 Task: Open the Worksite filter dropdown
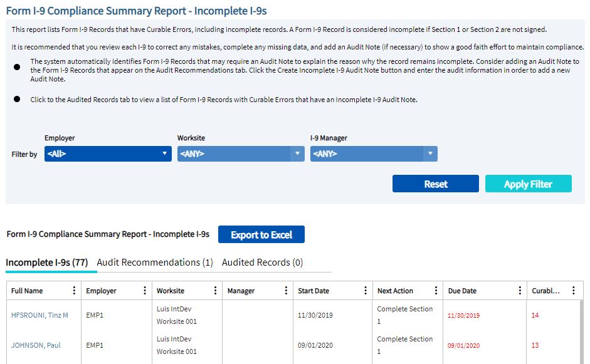(x=241, y=153)
